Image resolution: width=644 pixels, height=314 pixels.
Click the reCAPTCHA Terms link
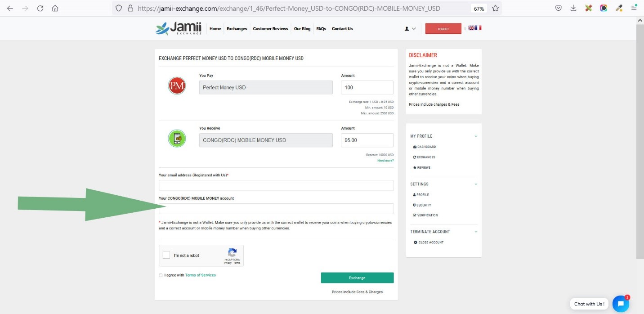point(237,263)
